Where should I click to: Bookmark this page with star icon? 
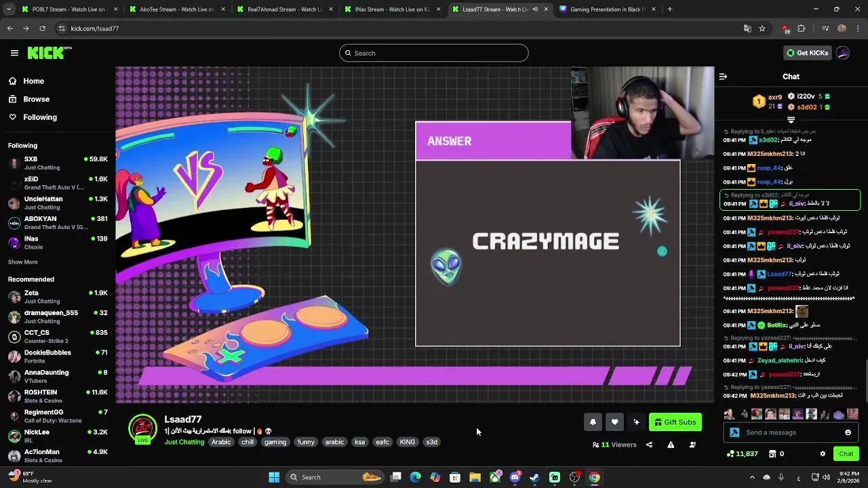[x=762, y=28]
